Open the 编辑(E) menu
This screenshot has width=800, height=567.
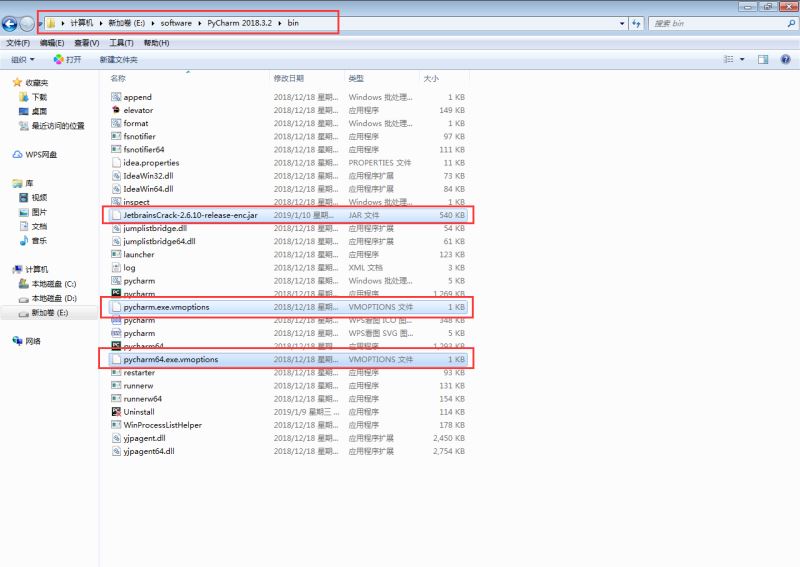[52, 43]
